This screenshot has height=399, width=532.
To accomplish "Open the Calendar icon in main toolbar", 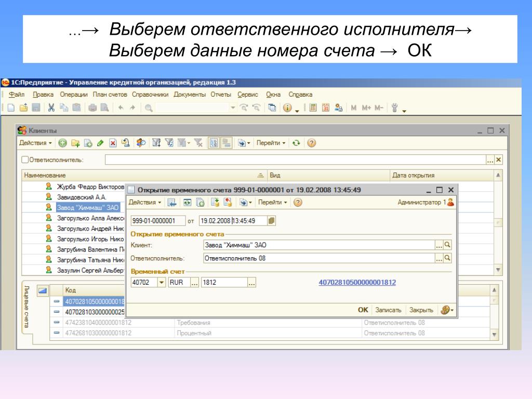I will (326, 108).
